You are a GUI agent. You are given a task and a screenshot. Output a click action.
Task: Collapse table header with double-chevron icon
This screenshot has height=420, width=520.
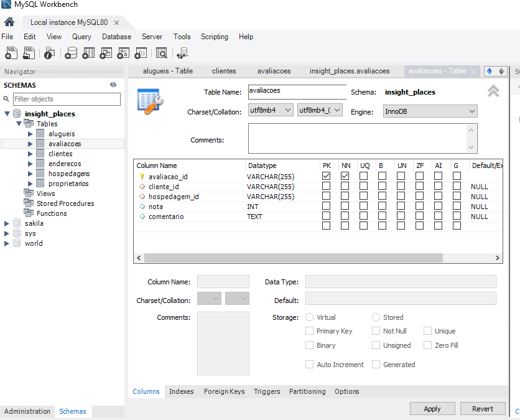pos(493,91)
